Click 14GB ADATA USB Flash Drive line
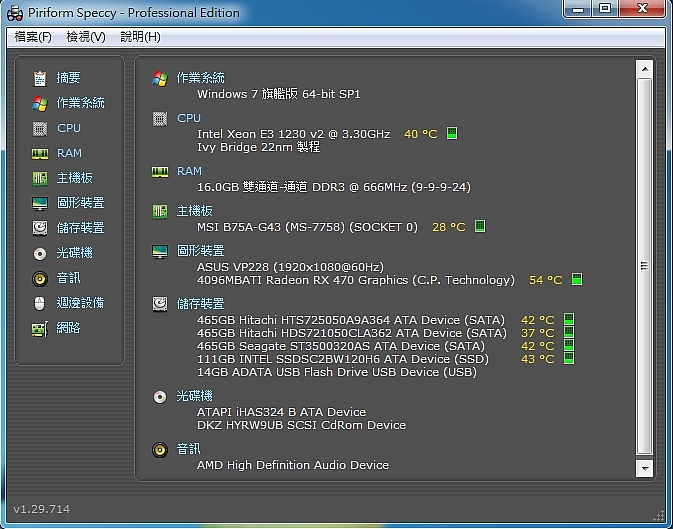 point(337,372)
